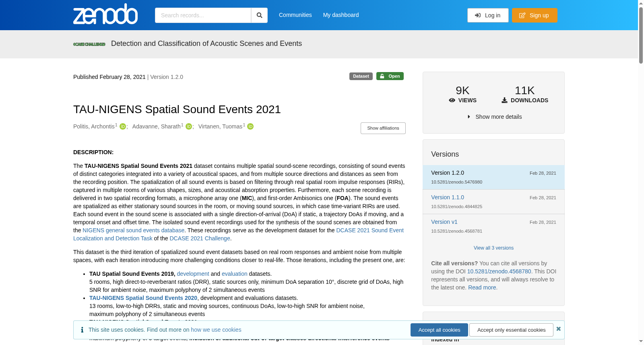Open DCASE 2021 Challenge link
This screenshot has width=644, height=345.
pyautogui.click(x=200, y=238)
